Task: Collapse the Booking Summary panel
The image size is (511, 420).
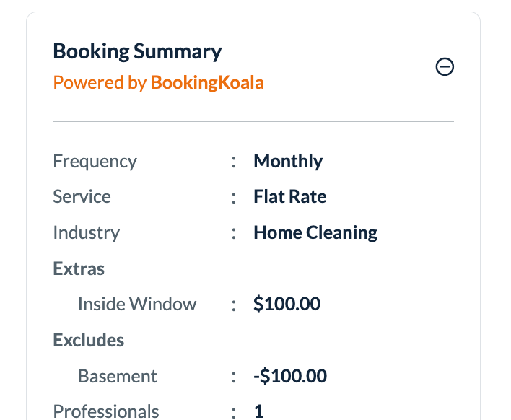Action: click(x=445, y=67)
